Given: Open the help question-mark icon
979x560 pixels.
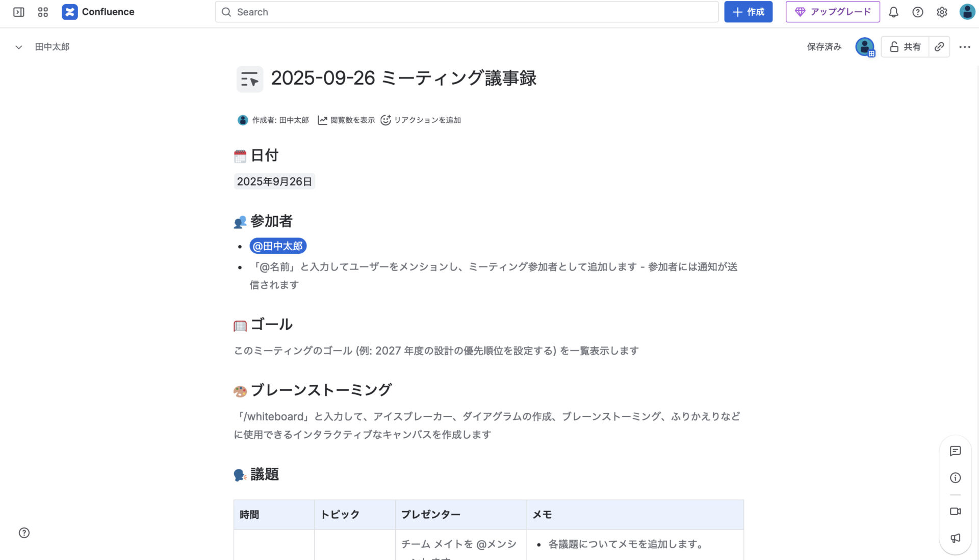Looking at the screenshot, I should (918, 12).
